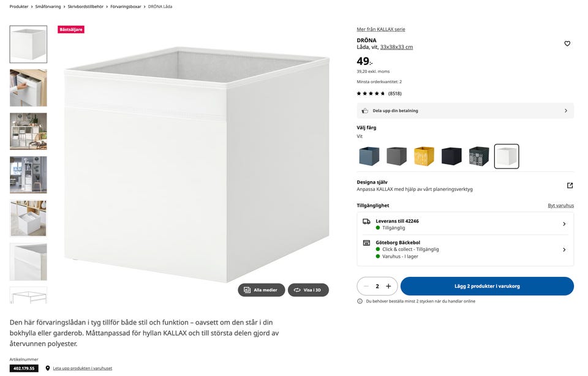Click the heart favorite icon
The width and height of the screenshot is (588, 376).
pyautogui.click(x=567, y=43)
